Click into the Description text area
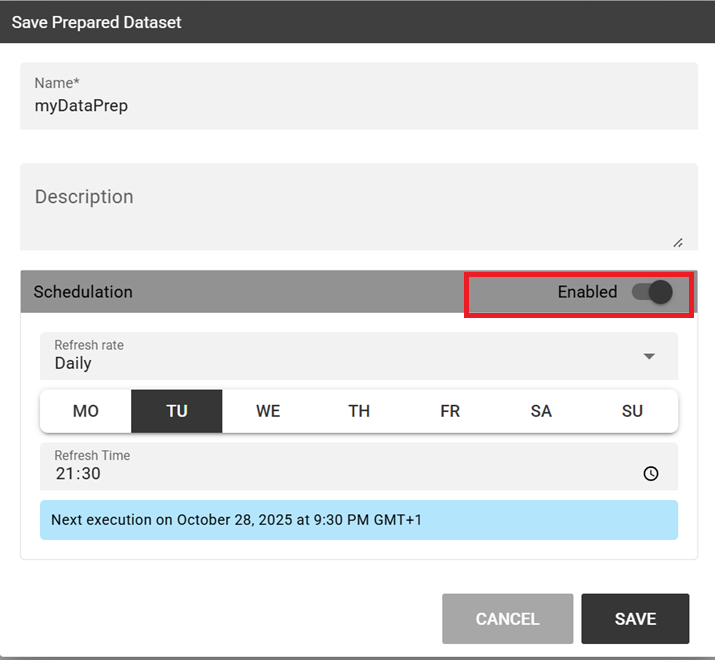715x660 pixels. point(359,207)
